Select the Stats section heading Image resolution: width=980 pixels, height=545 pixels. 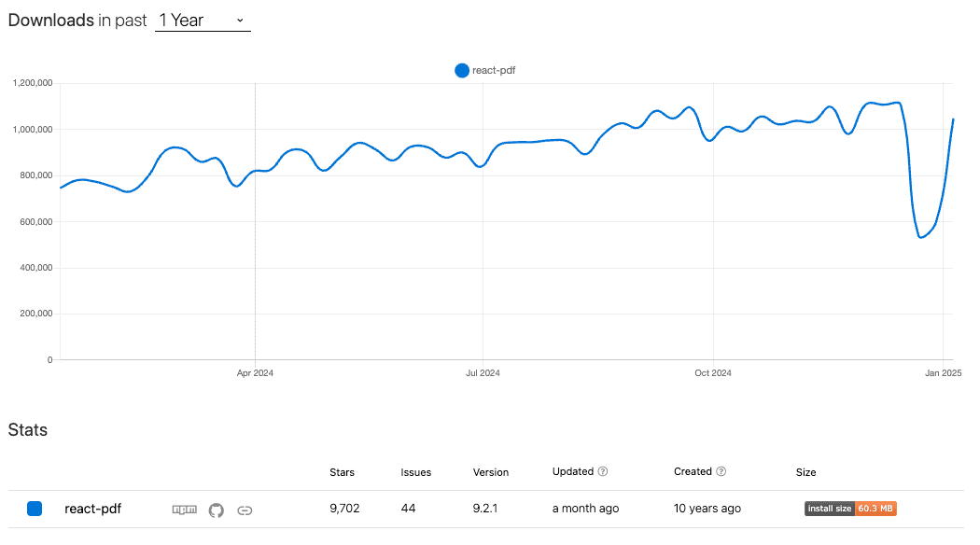tap(28, 430)
